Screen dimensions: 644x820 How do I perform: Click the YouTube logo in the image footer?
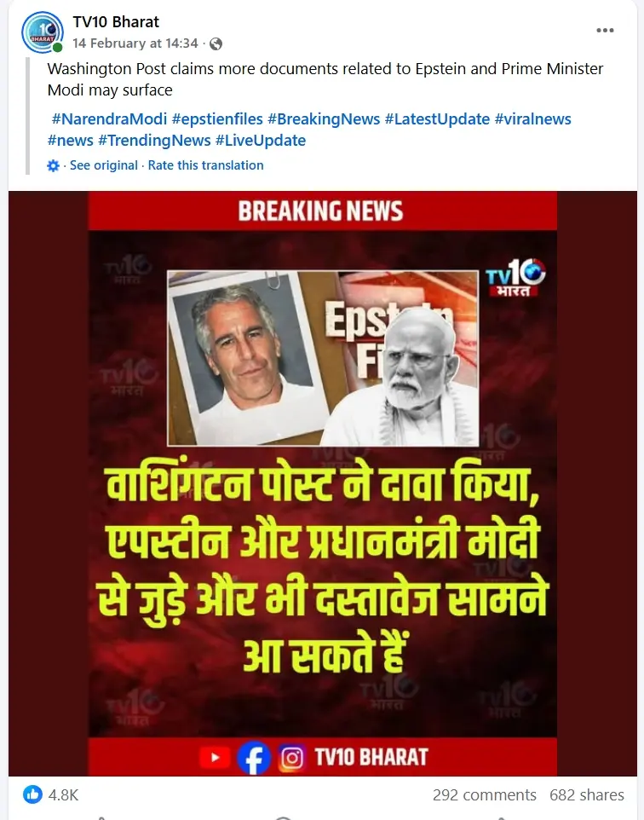215,757
